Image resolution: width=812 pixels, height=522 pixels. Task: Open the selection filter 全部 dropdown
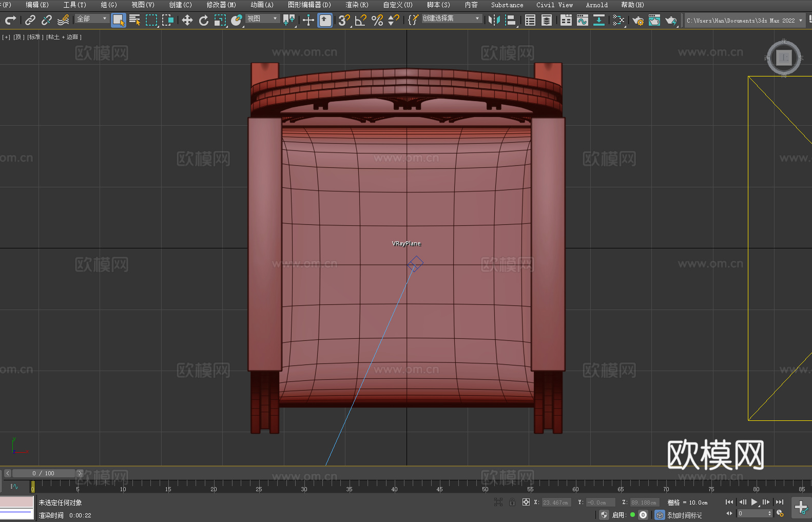point(92,18)
